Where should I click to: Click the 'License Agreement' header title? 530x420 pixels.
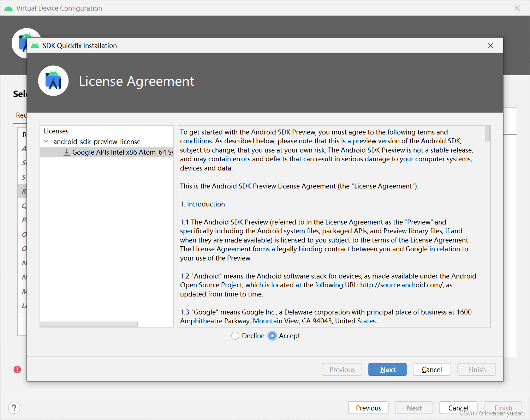(137, 81)
